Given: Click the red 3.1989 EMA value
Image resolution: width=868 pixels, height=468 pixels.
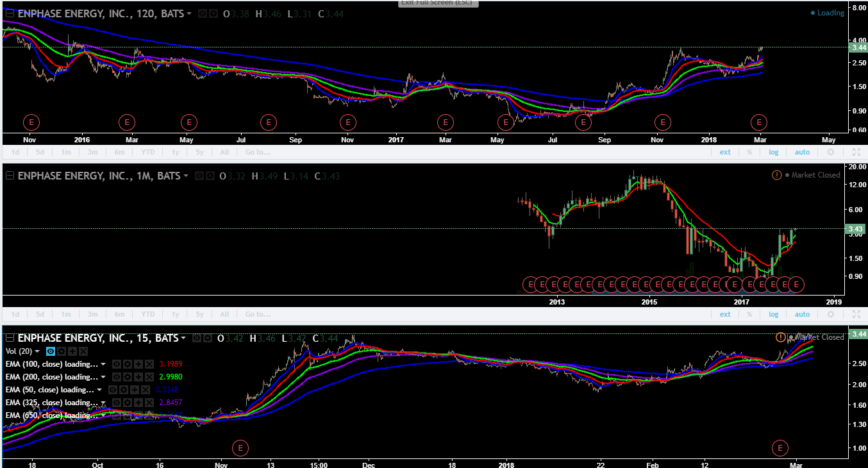Looking at the screenshot, I should click(x=171, y=364).
